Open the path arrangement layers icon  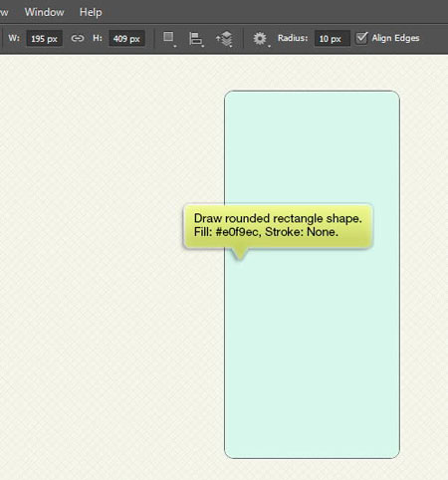click(225, 39)
